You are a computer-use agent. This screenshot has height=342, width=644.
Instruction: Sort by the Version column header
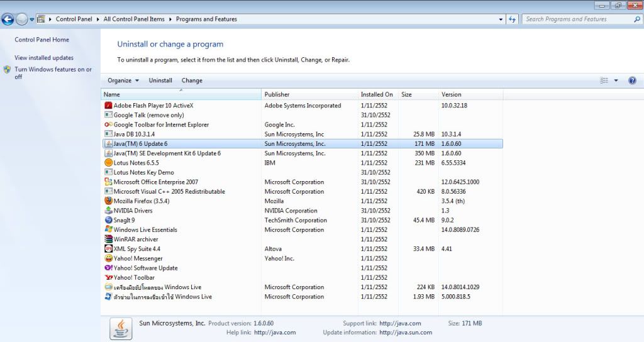[x=470, y=94]
